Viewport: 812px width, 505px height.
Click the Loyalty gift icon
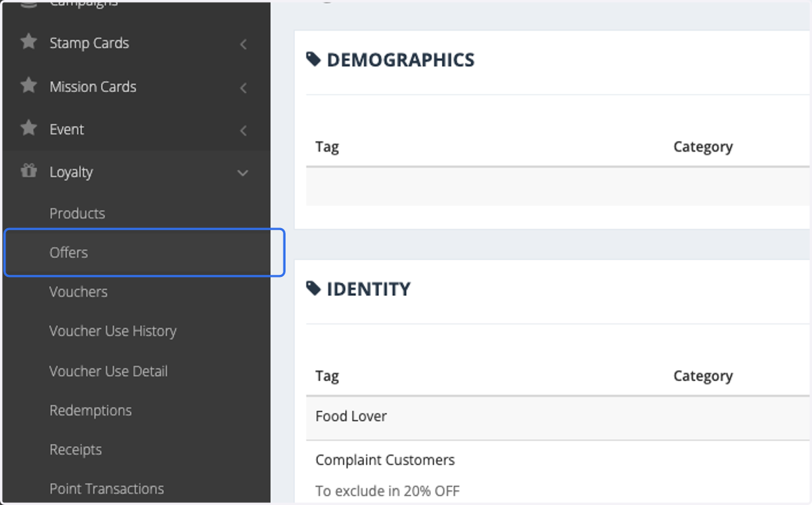(28, 171)
